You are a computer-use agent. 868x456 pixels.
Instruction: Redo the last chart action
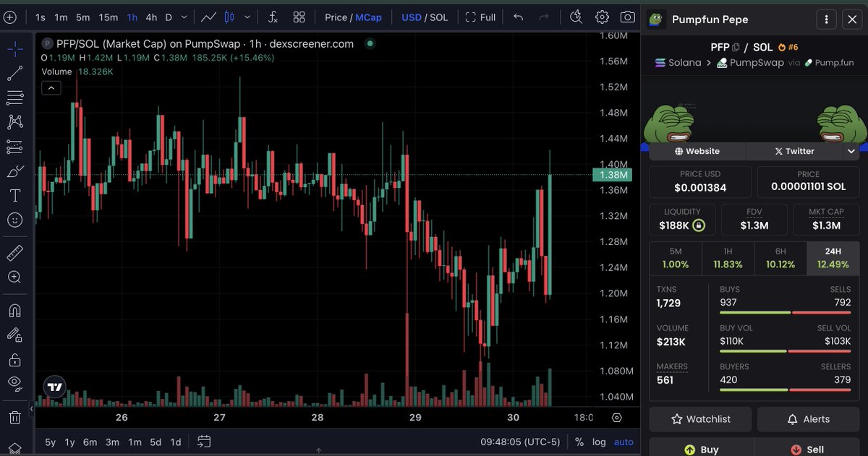pos(544,17)
